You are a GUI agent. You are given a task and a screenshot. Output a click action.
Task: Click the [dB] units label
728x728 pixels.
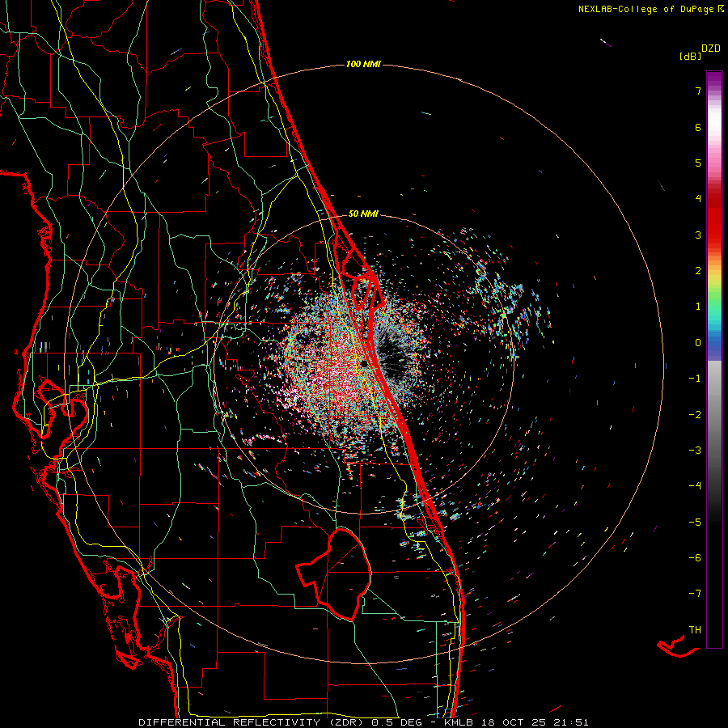[x=690, y=56]
